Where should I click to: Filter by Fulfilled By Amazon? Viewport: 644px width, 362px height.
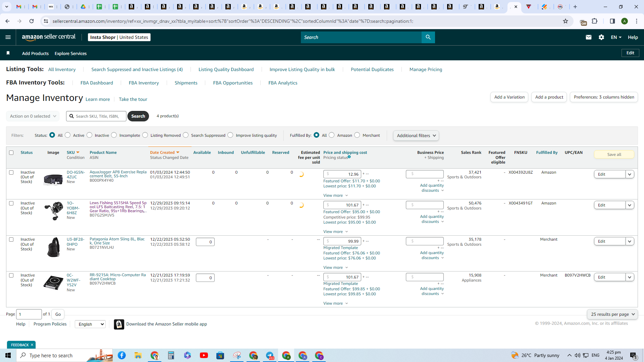332,135
